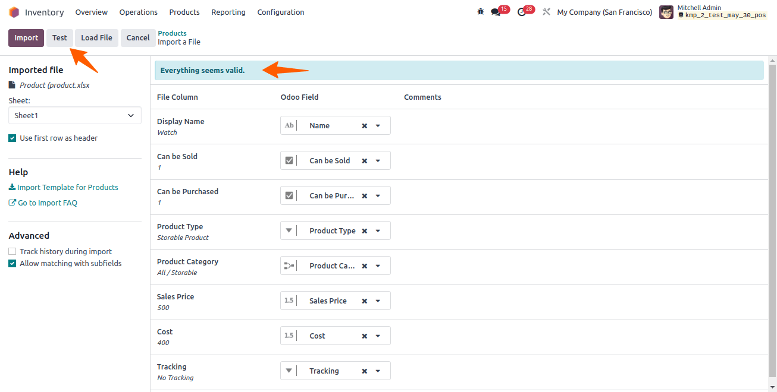Image resolution: width=777 pixels, height=392 pixels.
Task: Click the number type icon for Sales Price
Action: [x=289, y=301]
